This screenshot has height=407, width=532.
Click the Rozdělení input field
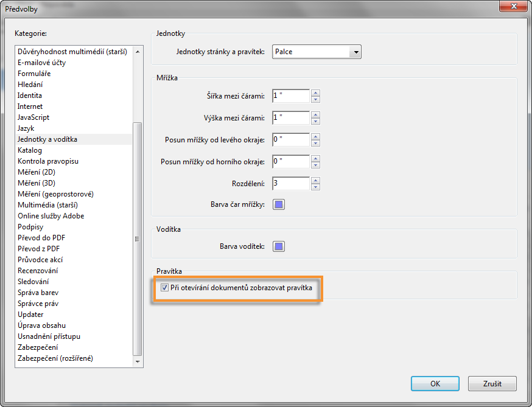(x=291, y=184)
